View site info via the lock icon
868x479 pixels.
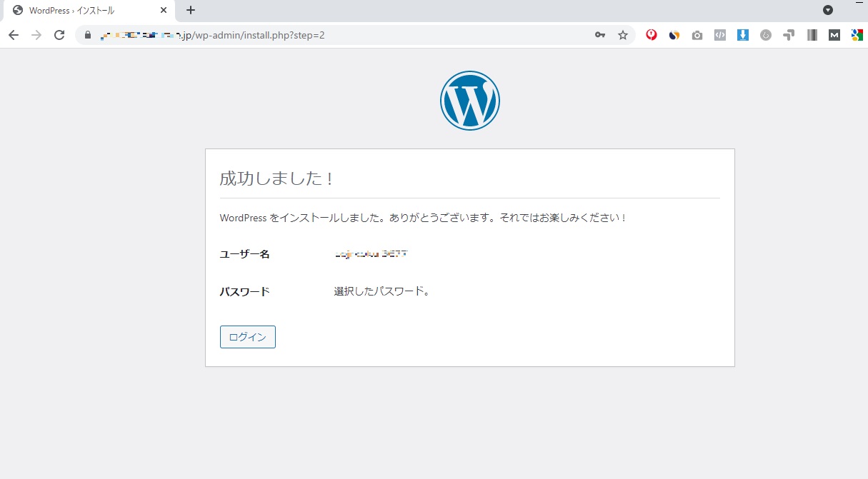tap(89, 35)
